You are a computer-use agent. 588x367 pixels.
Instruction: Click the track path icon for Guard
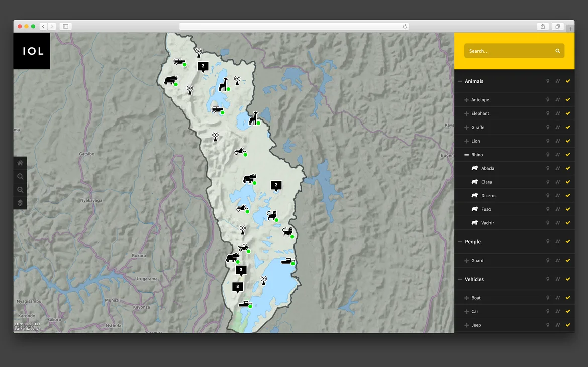click(558, 260)
